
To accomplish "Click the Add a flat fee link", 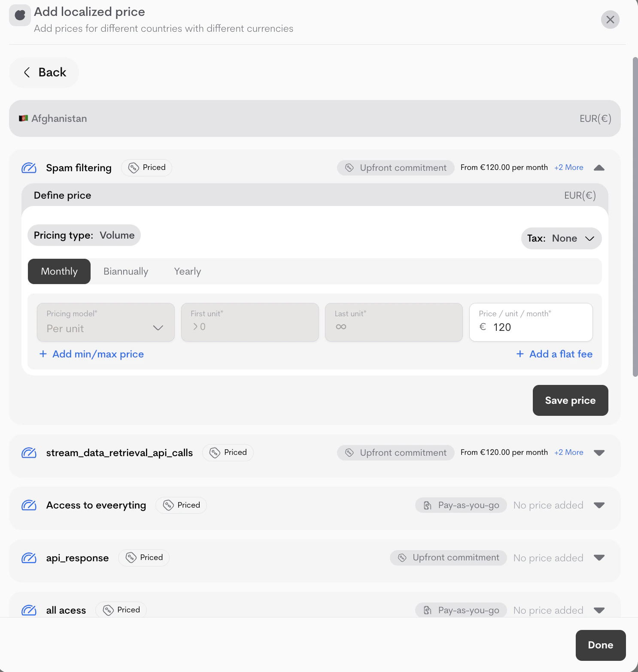I will [555, 354].
